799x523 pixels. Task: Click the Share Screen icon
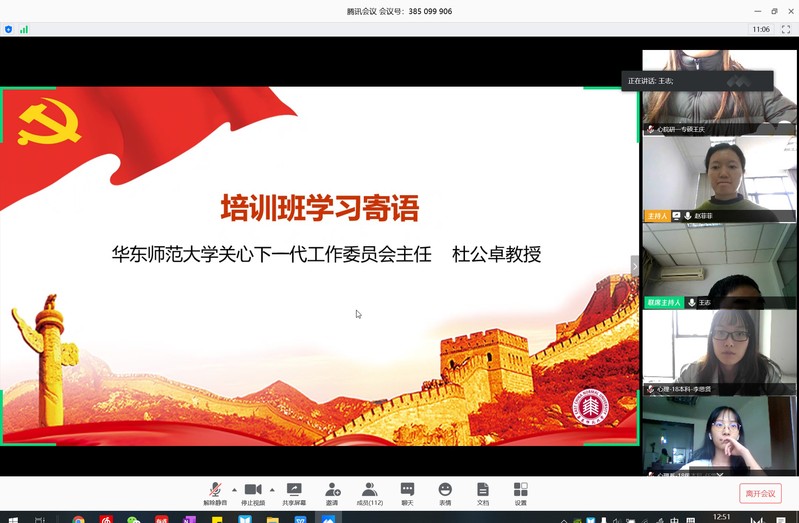coord(294,490)
